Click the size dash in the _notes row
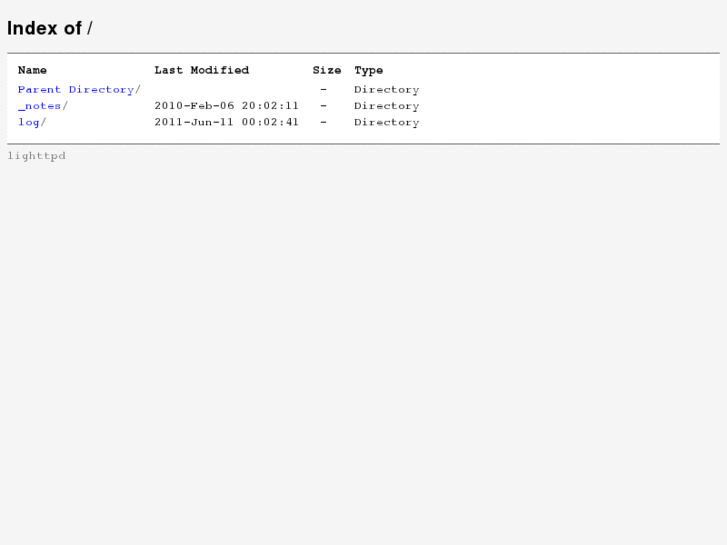The width and height of the screenshot is (727, 545). tap(324, 106)
